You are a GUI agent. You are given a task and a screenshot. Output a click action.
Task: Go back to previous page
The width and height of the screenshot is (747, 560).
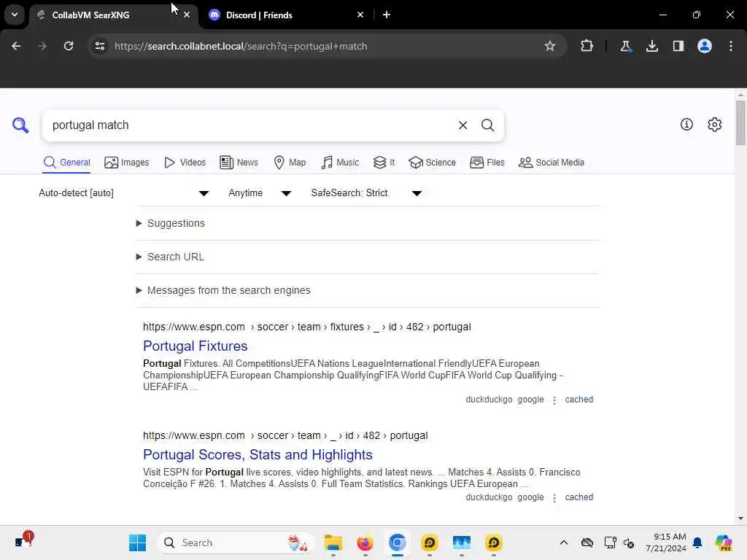click(x=16, y=46)
